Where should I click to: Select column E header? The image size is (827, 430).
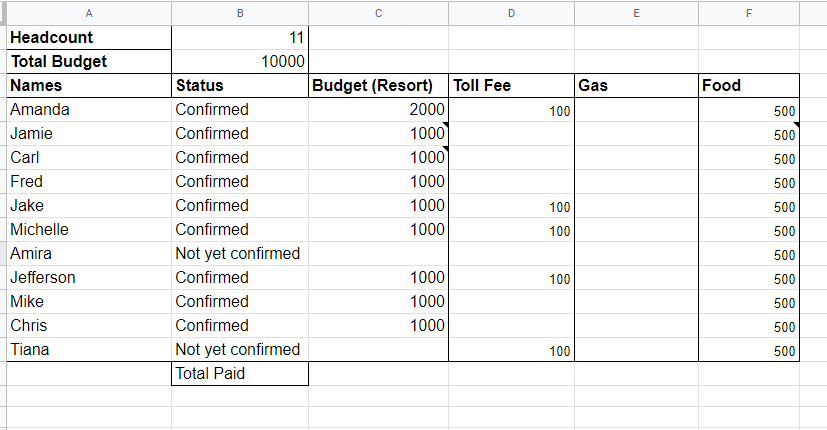pyautogui.click(x=637, y=13)
